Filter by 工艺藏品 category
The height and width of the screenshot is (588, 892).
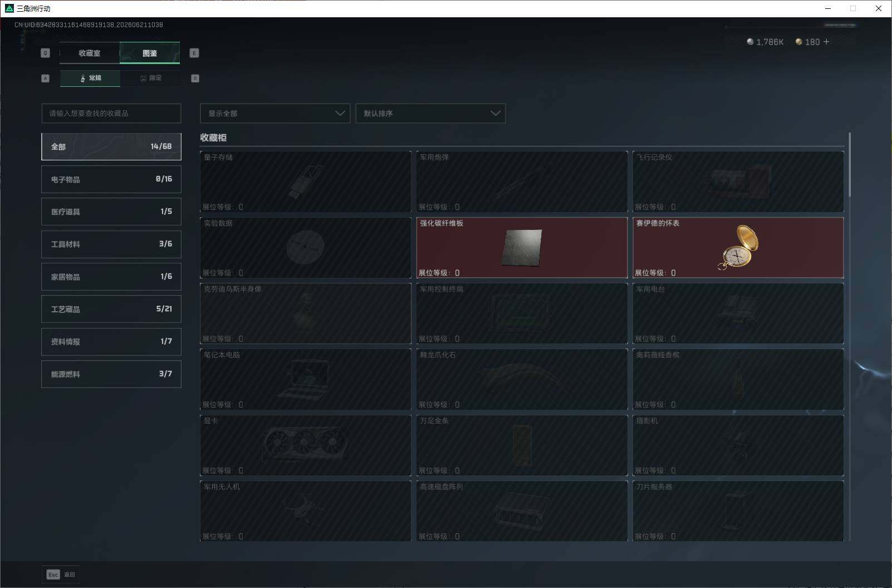pos(111,309)
